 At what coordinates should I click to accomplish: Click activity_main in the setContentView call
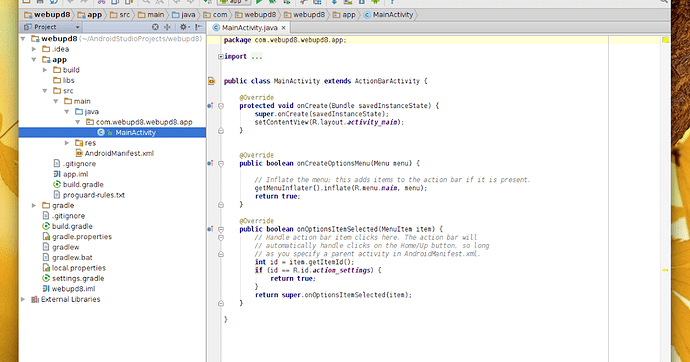(373, 122)
